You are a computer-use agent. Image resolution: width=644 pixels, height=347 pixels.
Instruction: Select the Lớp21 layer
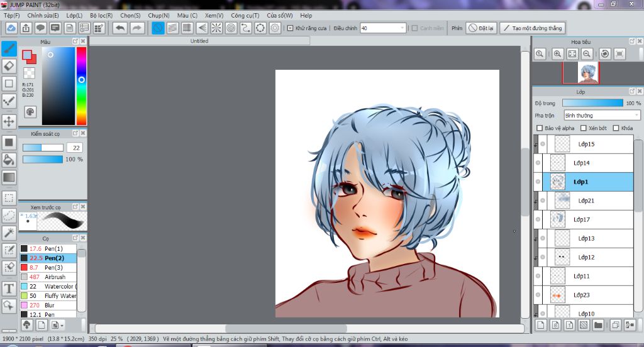pyautogui.click(x=588, y=201)
